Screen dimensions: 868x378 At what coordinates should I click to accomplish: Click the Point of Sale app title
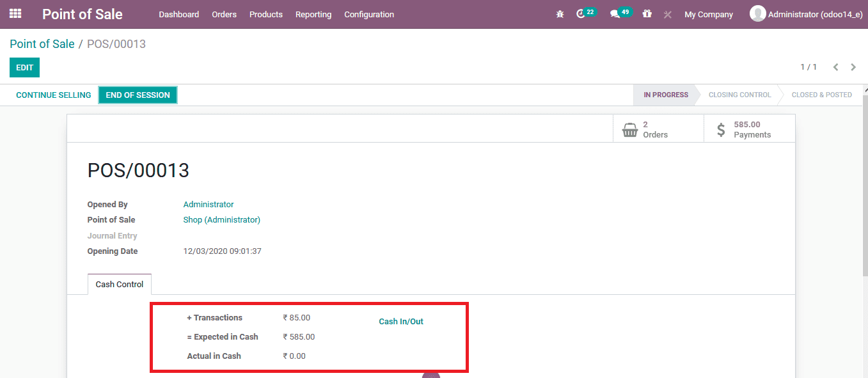click(x=83, y=14)
